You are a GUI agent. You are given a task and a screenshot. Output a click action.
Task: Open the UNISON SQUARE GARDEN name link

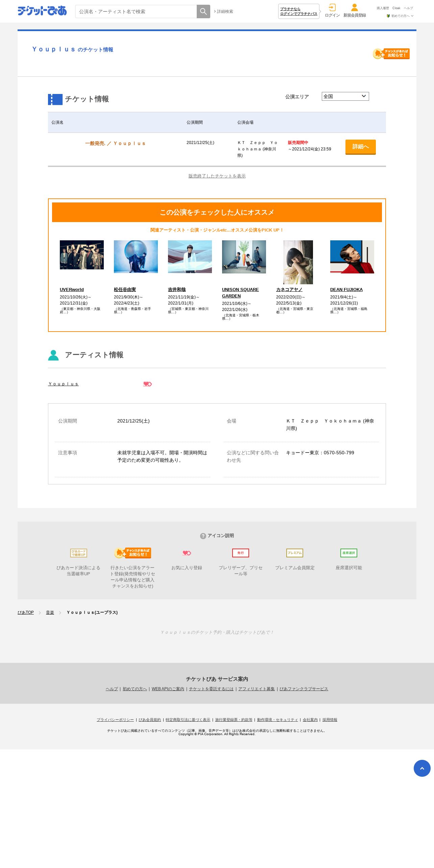(240, 293)
